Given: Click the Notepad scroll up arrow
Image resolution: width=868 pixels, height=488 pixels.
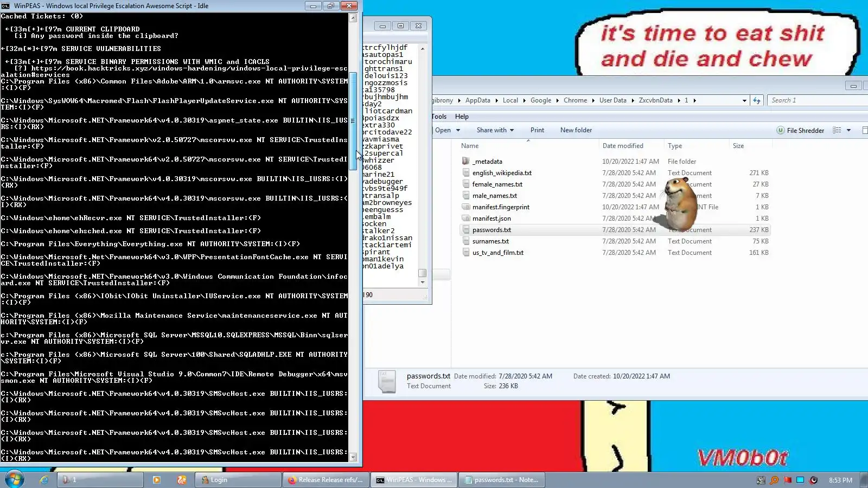Looking at the screenshot, I should tap(422, 49).
